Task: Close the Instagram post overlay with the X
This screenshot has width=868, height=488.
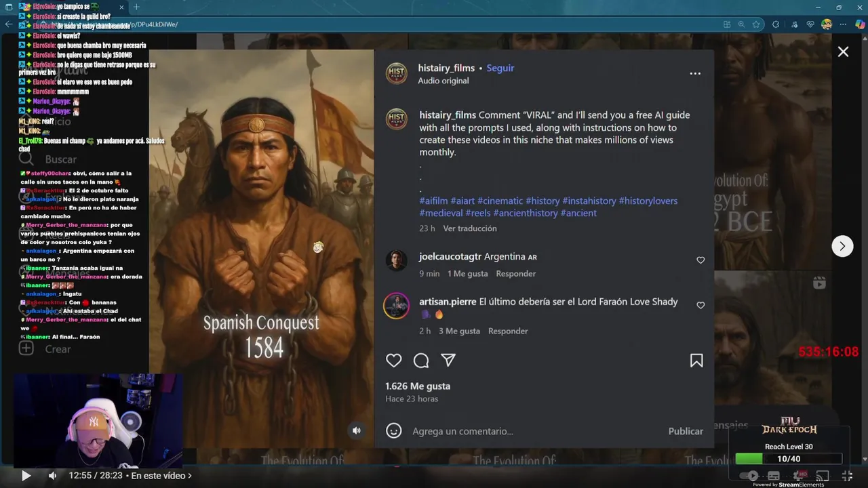Action: [843, 52]
